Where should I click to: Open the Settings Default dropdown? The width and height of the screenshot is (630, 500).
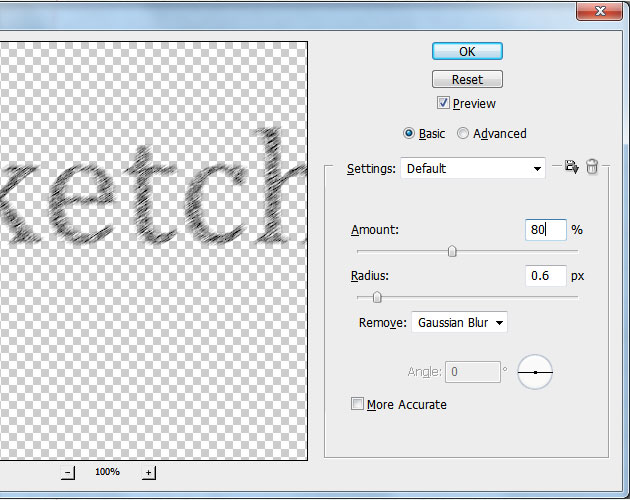473,168
